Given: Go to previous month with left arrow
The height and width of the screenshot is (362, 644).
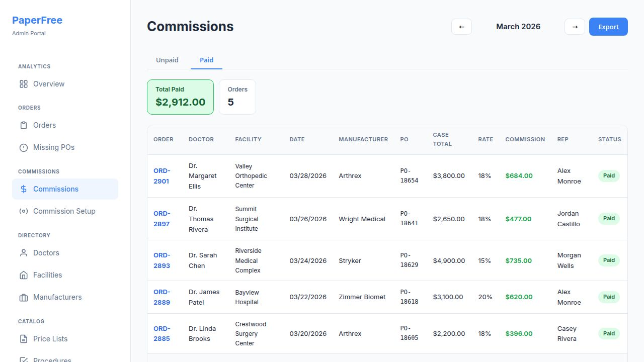Looking at the screenshot, I should 461,27.
